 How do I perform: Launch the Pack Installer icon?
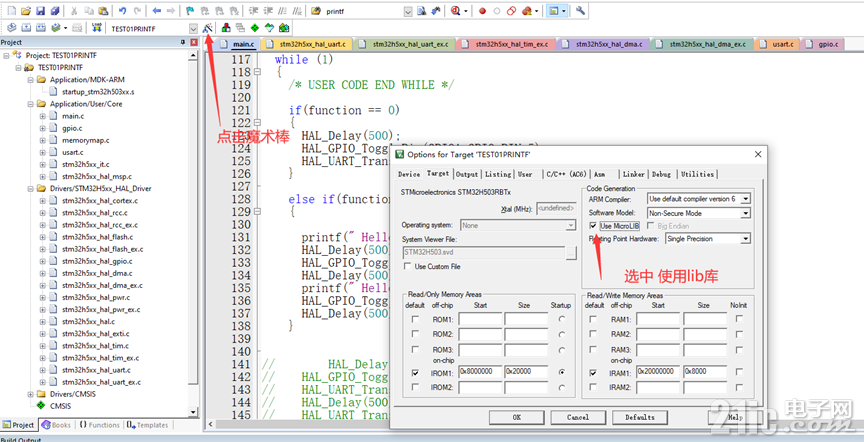284,28
